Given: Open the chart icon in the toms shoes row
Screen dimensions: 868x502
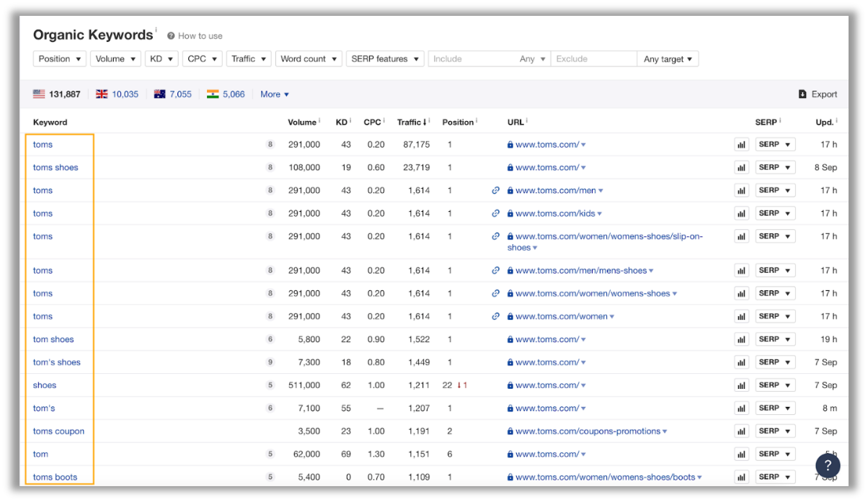Looking at the screenshot, I should 741,167.
